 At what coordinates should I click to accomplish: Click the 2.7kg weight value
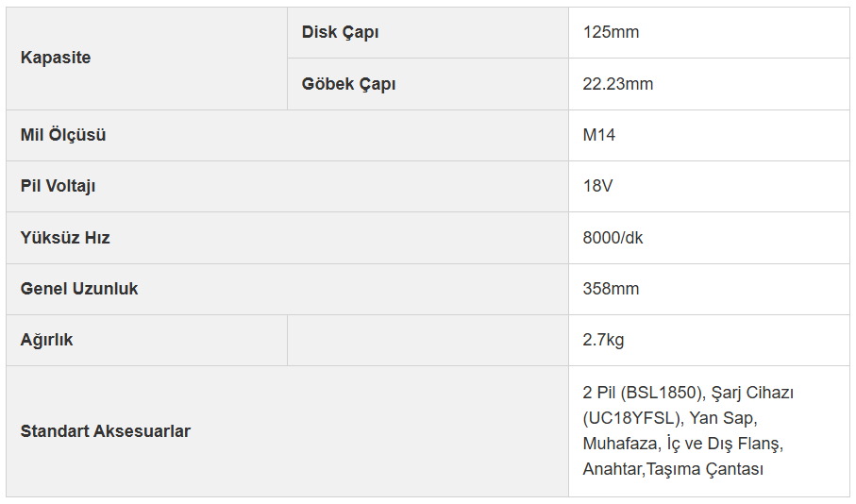pyautogui.click(x=603, y=340)
